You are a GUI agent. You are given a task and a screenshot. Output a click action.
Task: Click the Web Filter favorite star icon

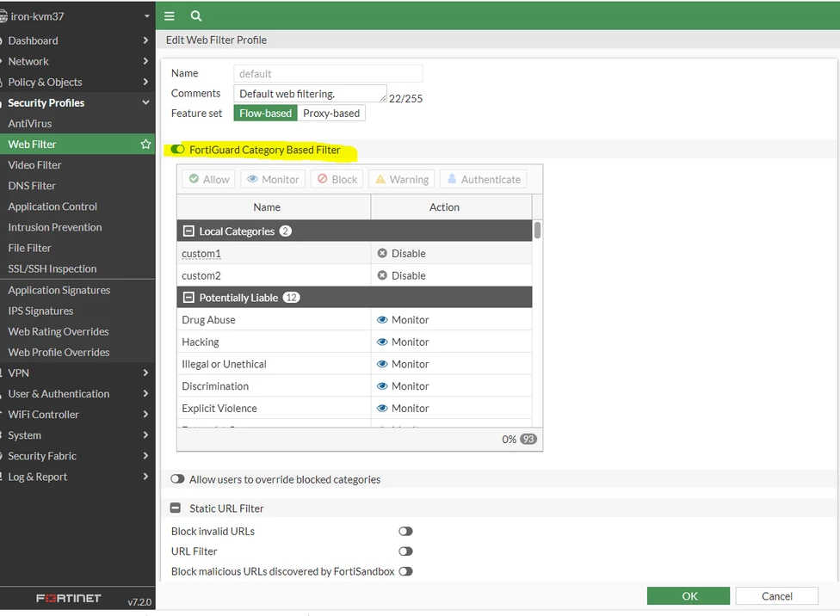145,144
